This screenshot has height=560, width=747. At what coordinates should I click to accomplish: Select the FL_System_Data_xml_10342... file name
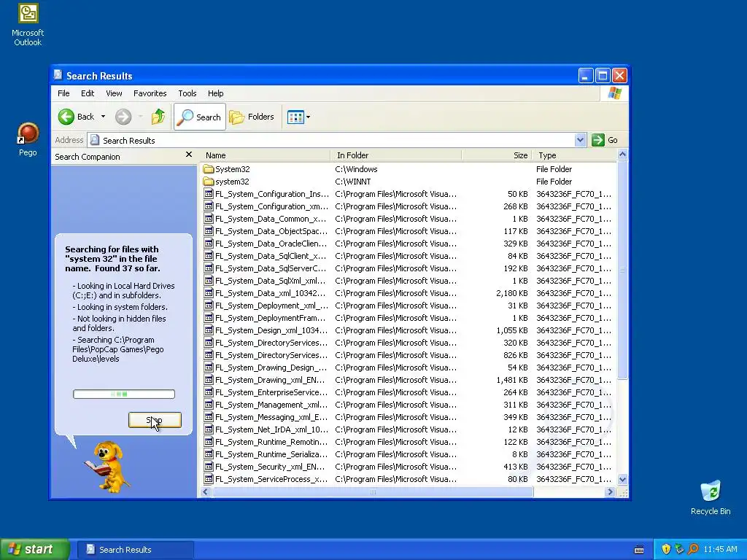(270, 293)
